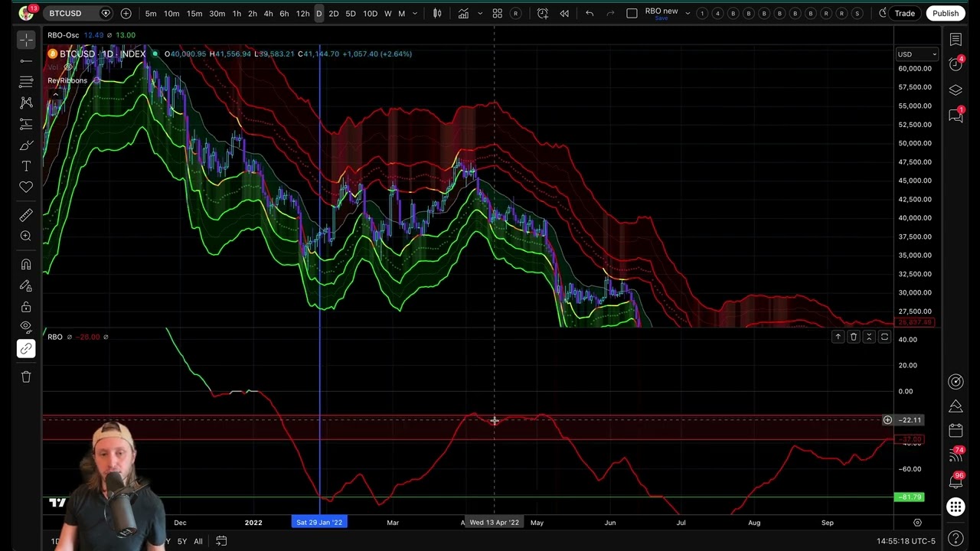Click the Publish button
Viewport: 980px width, 551px height.
click(946, 13)
